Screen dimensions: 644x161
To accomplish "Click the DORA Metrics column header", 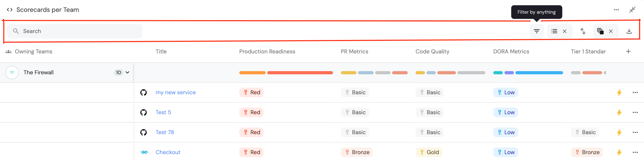I will coord(511,52).
